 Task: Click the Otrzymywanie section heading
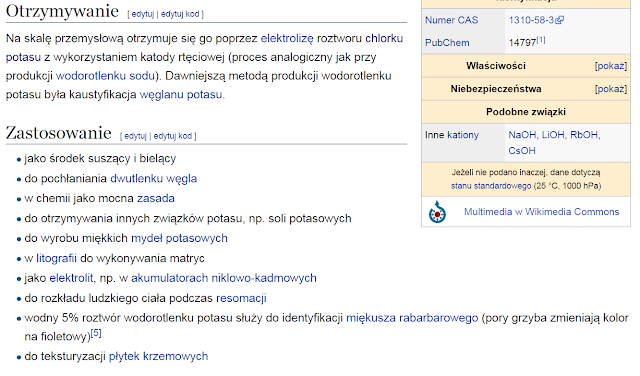pos(62,11)
